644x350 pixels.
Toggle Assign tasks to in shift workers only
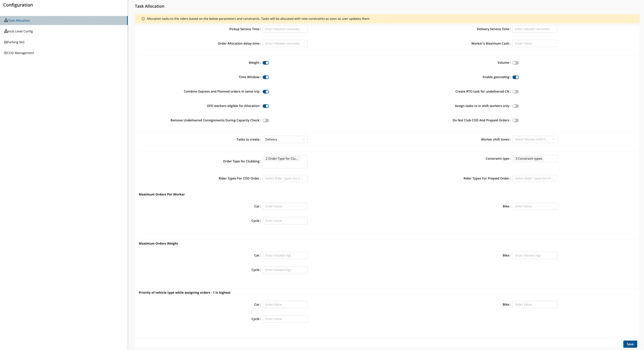coord(515,106)
